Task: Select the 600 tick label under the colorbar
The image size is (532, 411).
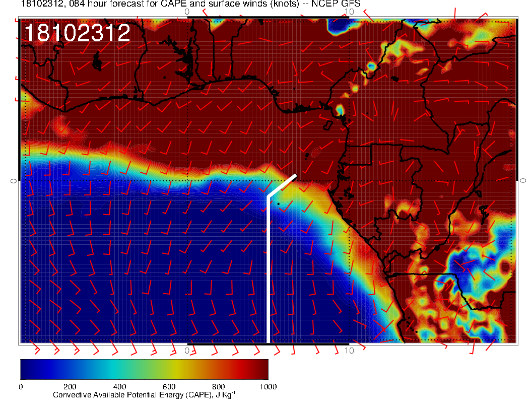Action: point(169,387)
